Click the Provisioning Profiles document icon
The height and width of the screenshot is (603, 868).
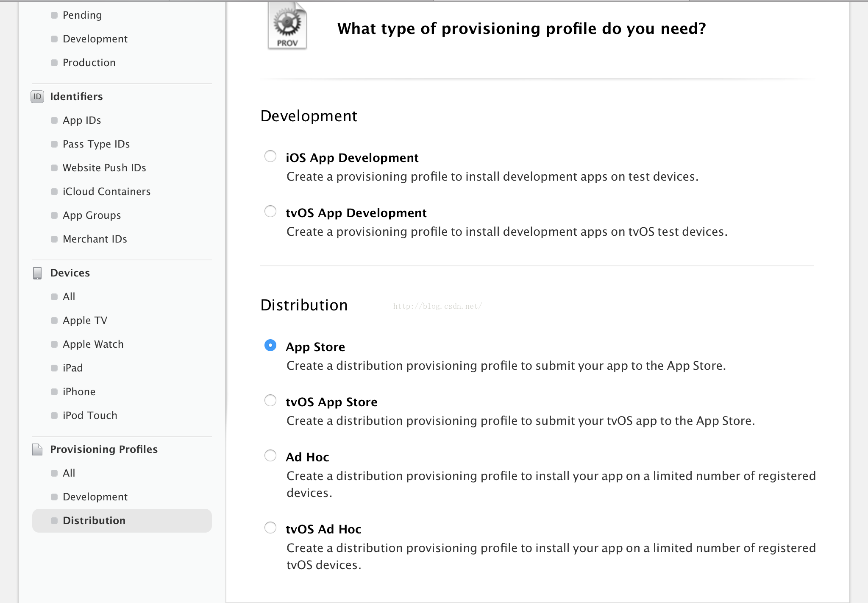click(37, 449)
